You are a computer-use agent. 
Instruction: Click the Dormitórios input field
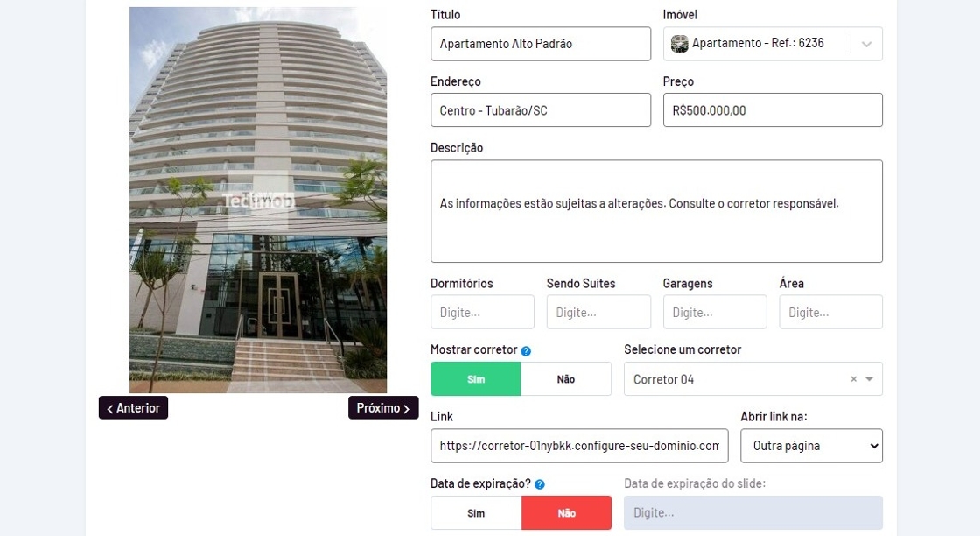(482, 312)
